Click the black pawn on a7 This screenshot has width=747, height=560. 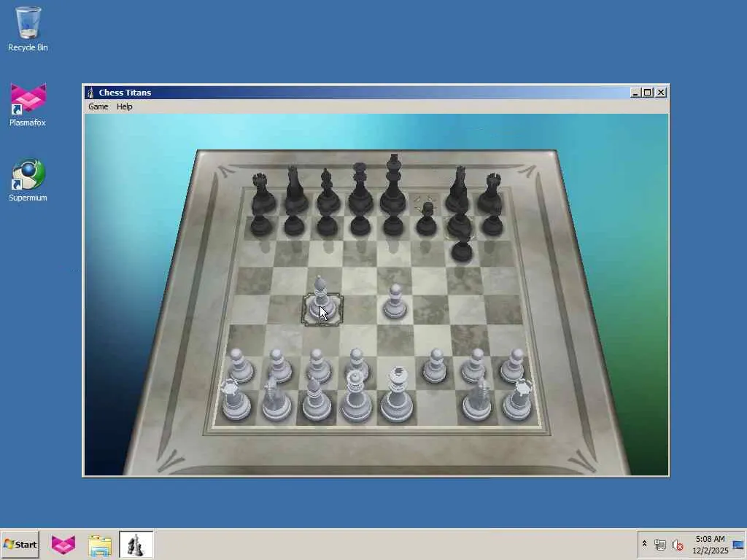pyautogui.click(x=261, y=225)
